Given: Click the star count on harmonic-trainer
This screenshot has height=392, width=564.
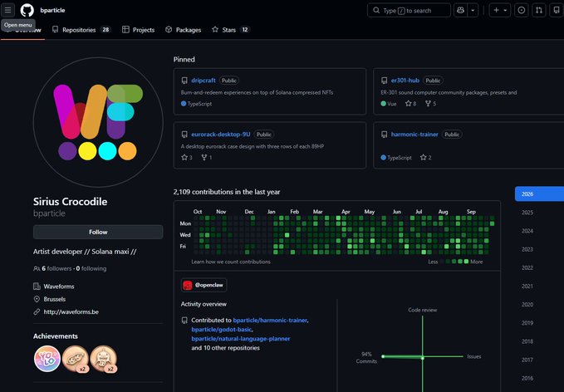Looking at the screenshot, I should click(x=425, y=158).
